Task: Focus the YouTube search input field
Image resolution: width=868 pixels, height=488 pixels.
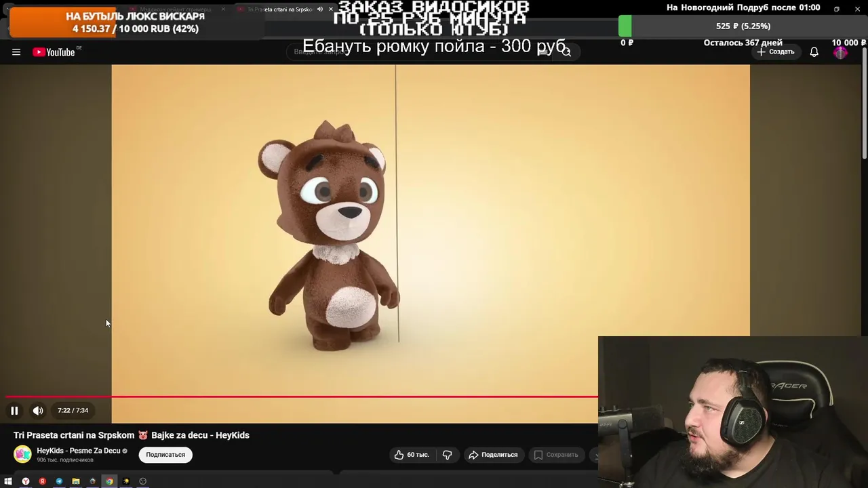Action: pos(420,52)
